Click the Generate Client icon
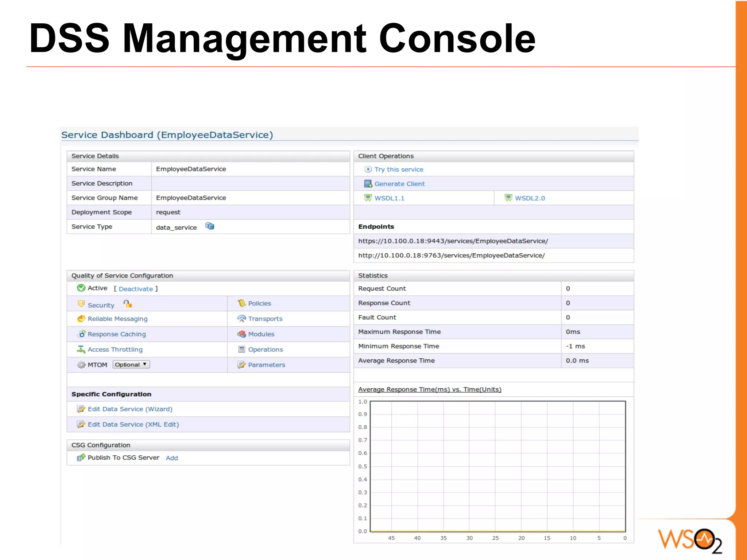This screenshot has width=747, height=560. [368, 183]
